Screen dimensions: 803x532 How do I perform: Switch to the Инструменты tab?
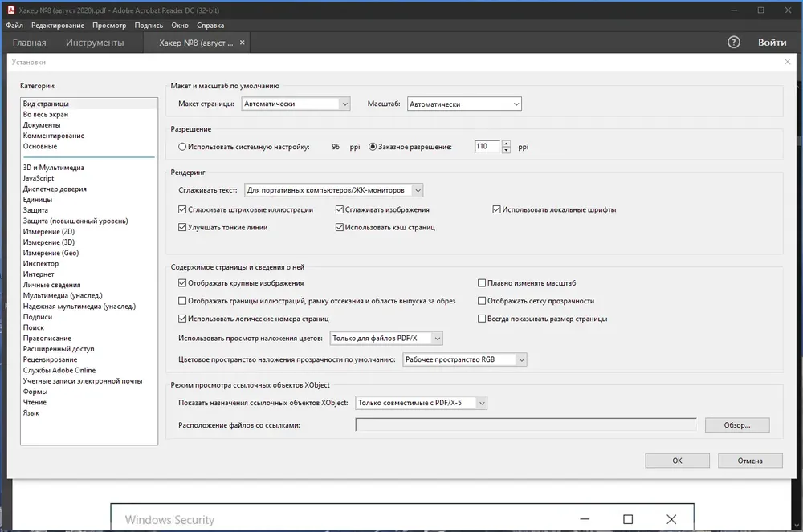(95, 43)
